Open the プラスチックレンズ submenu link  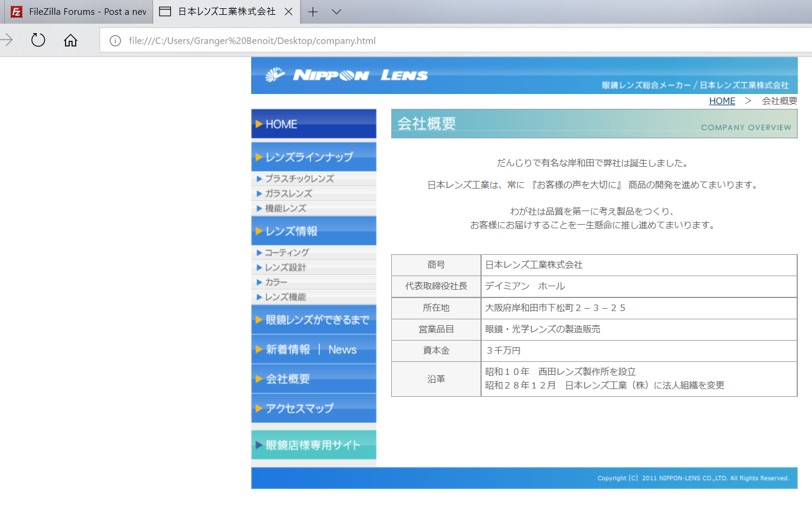[314, 179]
